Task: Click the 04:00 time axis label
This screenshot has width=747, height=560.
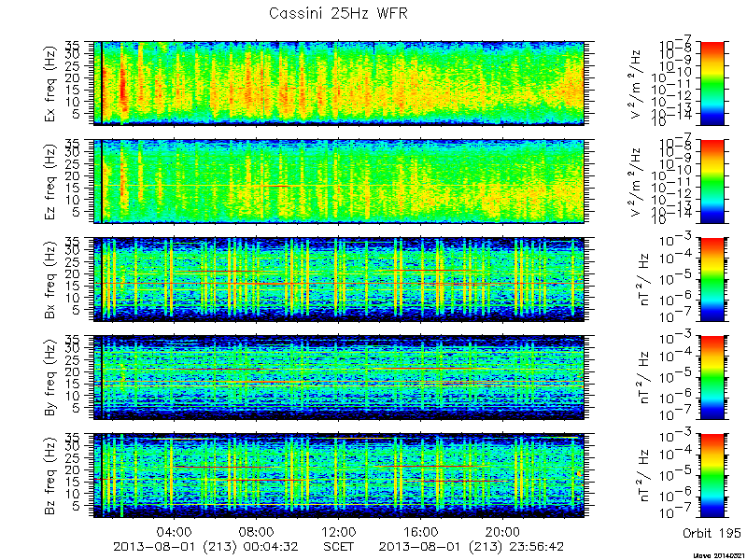Action: pyautogui.click(x=175, y=531)
